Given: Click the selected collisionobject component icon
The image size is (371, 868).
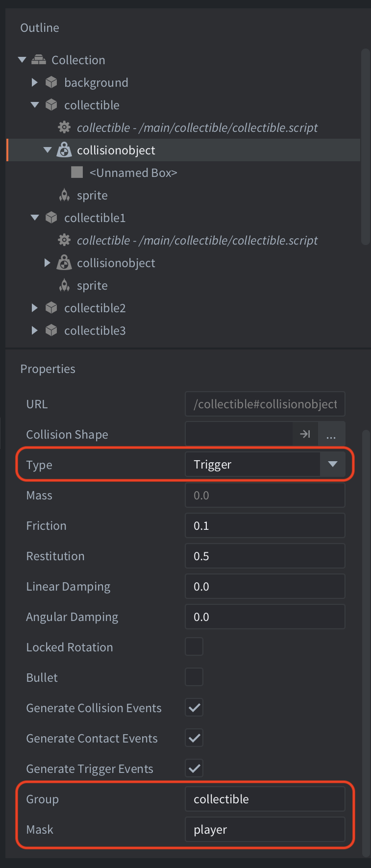Looking at the screenshot, I should pyautogui.click(x=64, y=150).
